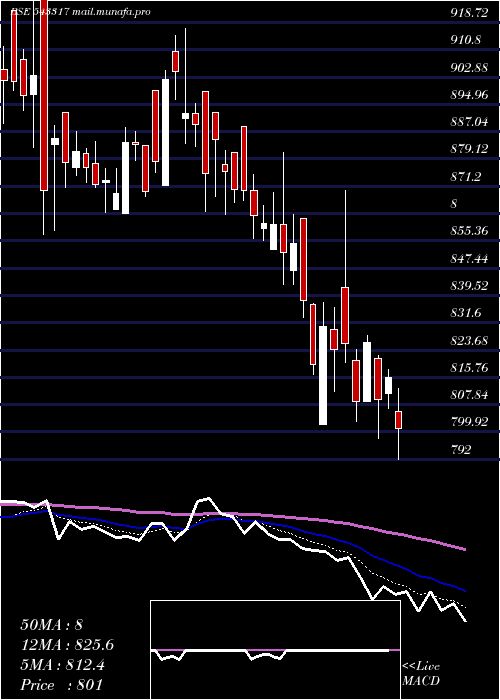This screenshot has height=700, width=500.
Task: Select the 871.2 price label
Action: (x=466, y=177)
